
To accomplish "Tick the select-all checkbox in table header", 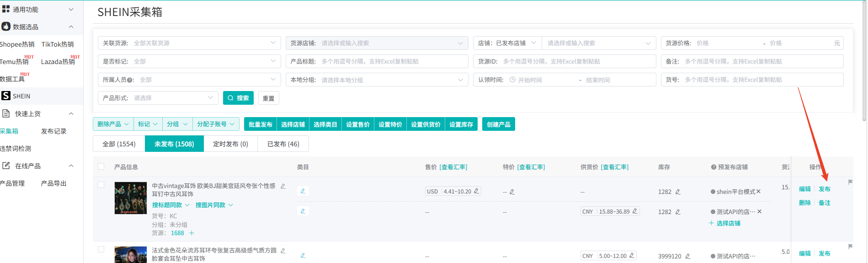I will tap(101, 166).
